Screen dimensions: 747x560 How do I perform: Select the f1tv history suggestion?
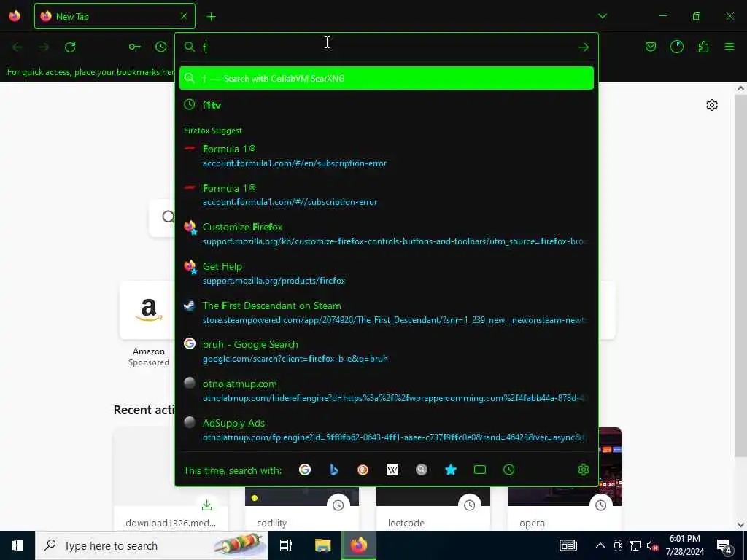point(387,105)
